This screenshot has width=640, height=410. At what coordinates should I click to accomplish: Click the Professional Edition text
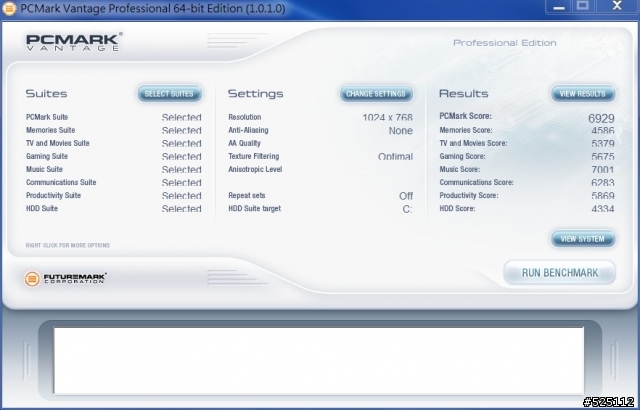(x=505, y=43)
